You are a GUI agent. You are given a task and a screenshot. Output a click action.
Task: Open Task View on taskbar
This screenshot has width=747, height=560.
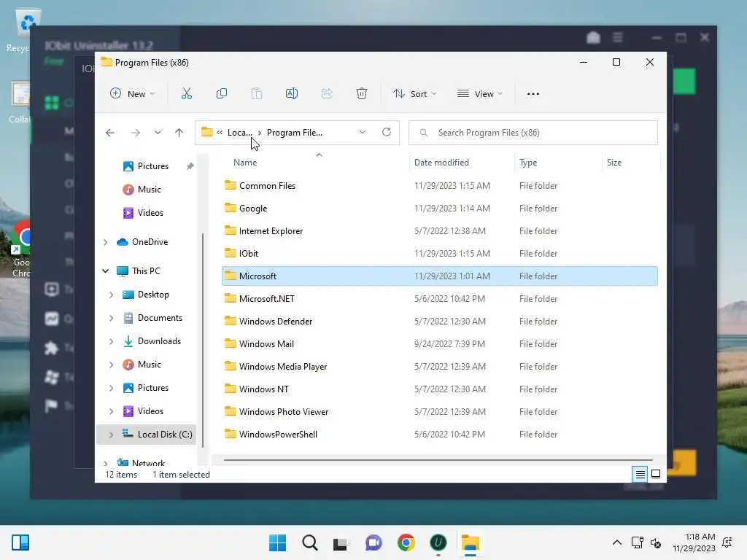click(341, 542)
